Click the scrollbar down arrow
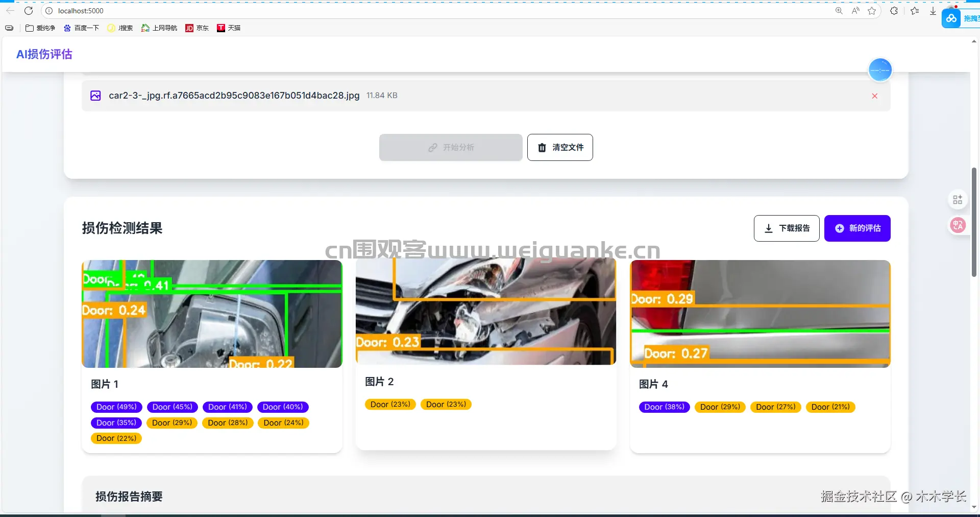 coord(974,507)
